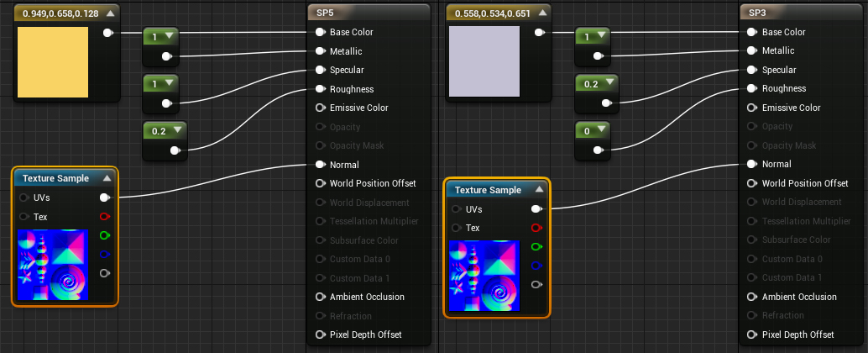
Task: Toggle arrow on the 0 constant wired to SP3
Action: click(x=600, y=130)
